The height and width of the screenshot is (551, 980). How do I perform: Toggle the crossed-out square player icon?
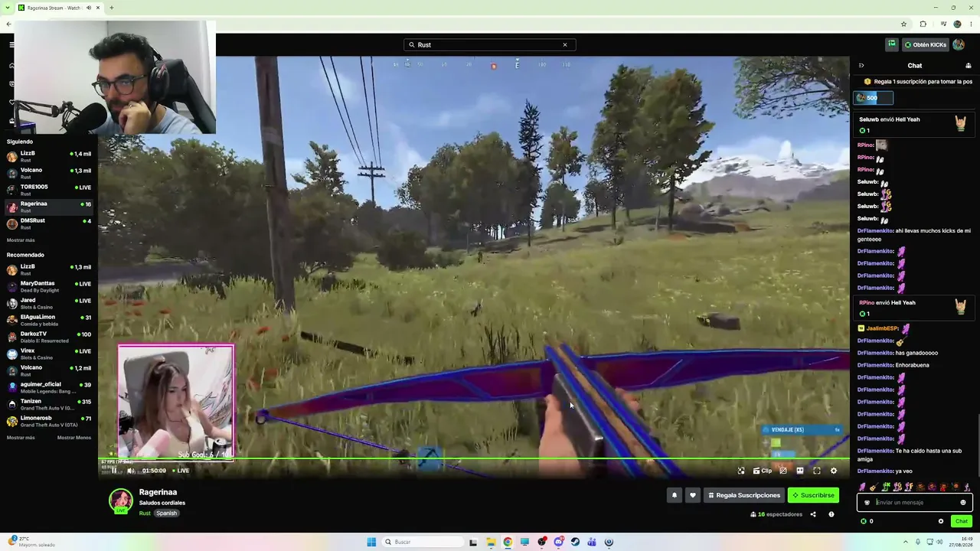pos(782,471)
